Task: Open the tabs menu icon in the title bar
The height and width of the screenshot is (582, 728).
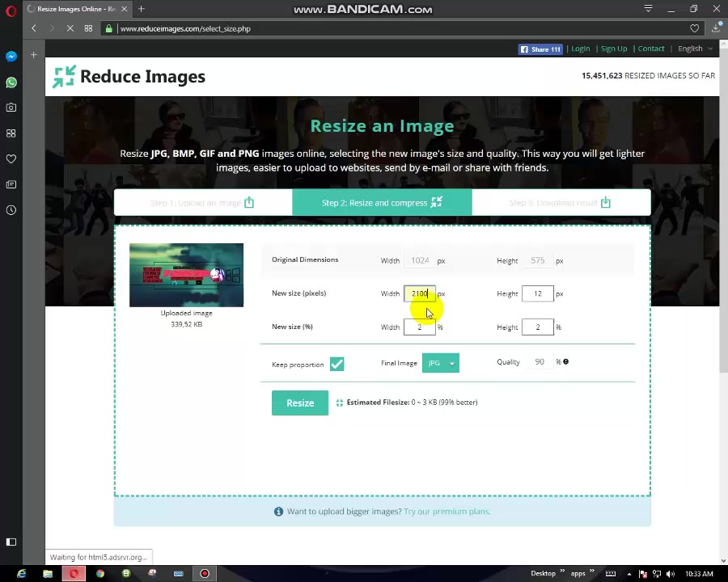Action: (648, 8)
